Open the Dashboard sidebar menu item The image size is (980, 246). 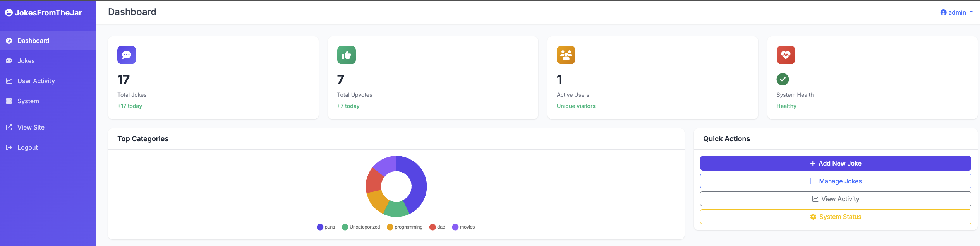click(x=48, y=41)
